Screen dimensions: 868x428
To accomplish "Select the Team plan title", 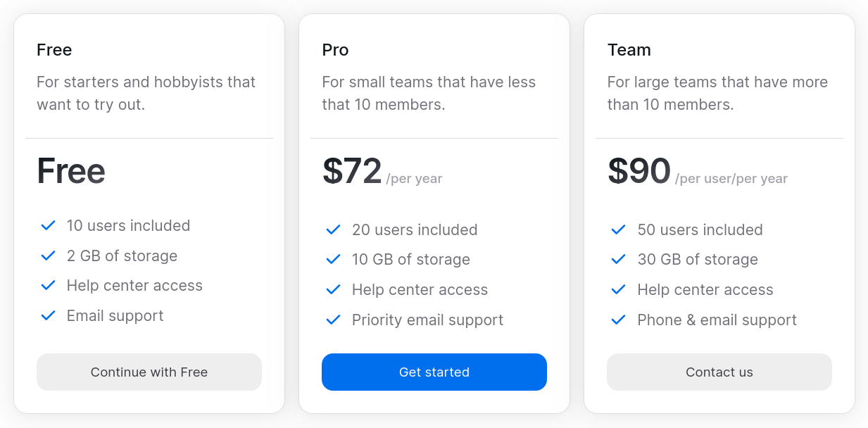I will click(629, 50).
